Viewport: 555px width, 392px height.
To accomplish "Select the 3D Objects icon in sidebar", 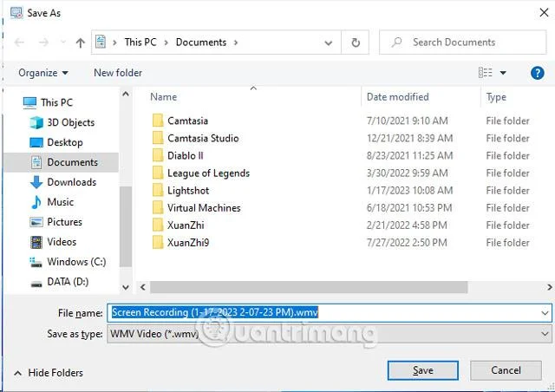I will pos(36,122).
